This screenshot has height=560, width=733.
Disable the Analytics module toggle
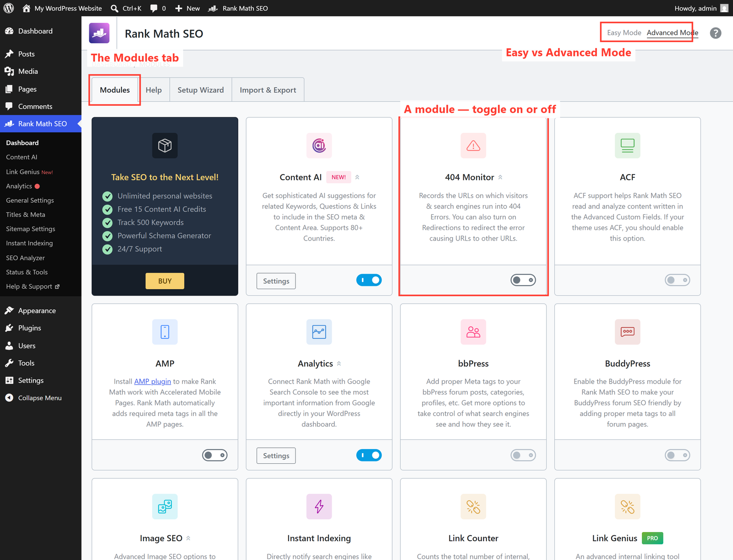pyautogui.click(x=369, y=455)
